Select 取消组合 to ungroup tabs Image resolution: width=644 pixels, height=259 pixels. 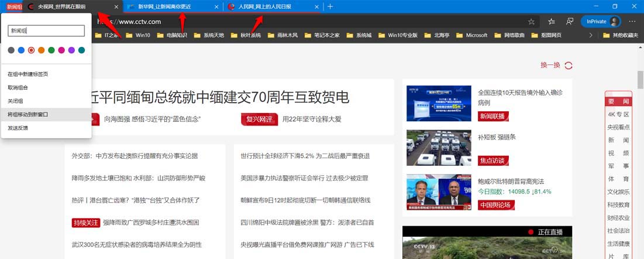(x=46, y=88)
